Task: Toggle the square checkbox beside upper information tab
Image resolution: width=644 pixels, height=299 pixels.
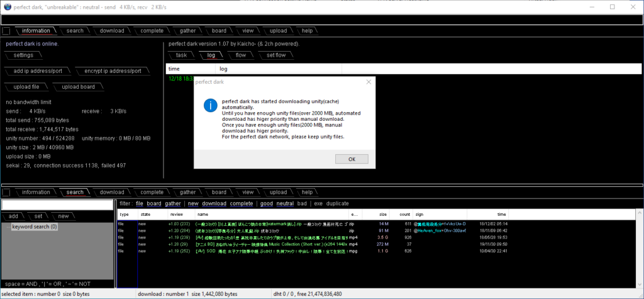Action: click(x=6, y=31)
